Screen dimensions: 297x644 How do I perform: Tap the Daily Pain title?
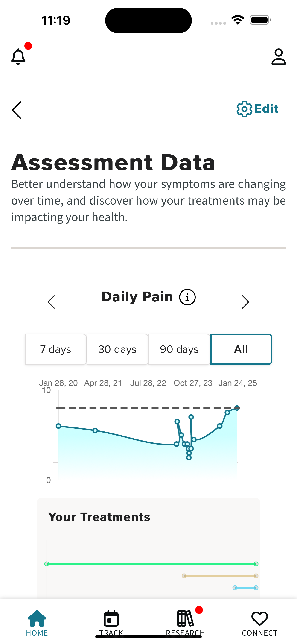pyautogui.click(x=137, y=297)
